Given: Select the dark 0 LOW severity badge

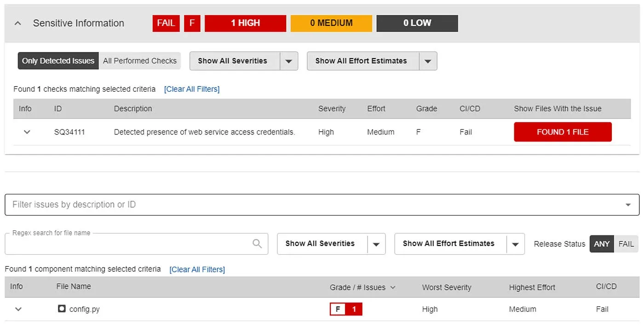Looking at the screenshot, I should (x=417, y=23).
